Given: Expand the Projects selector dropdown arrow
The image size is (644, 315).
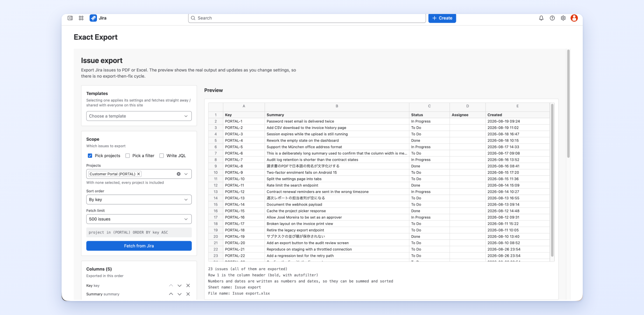Looking at the screenshot, I should pyautogui.click(x=186, y=174).
